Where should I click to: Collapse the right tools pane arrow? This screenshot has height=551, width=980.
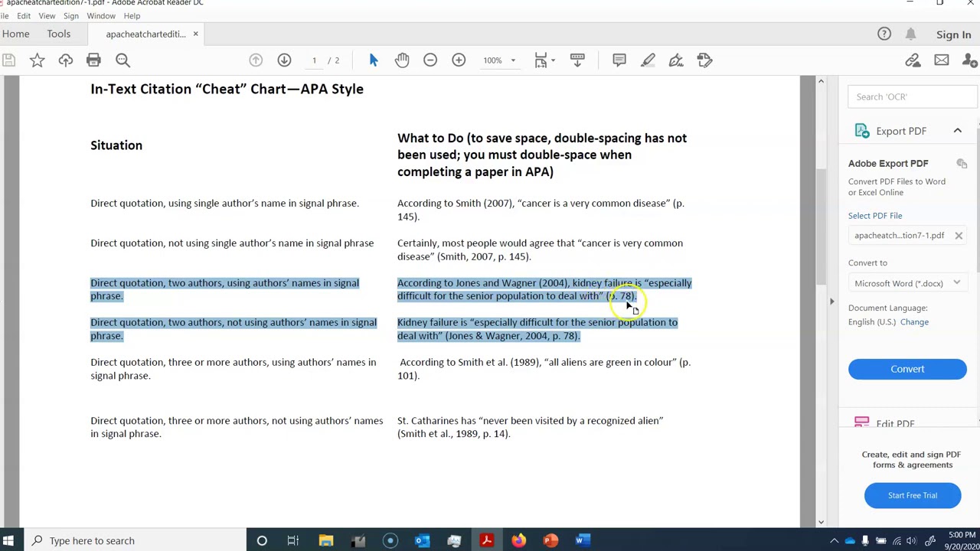click(831, 301)
